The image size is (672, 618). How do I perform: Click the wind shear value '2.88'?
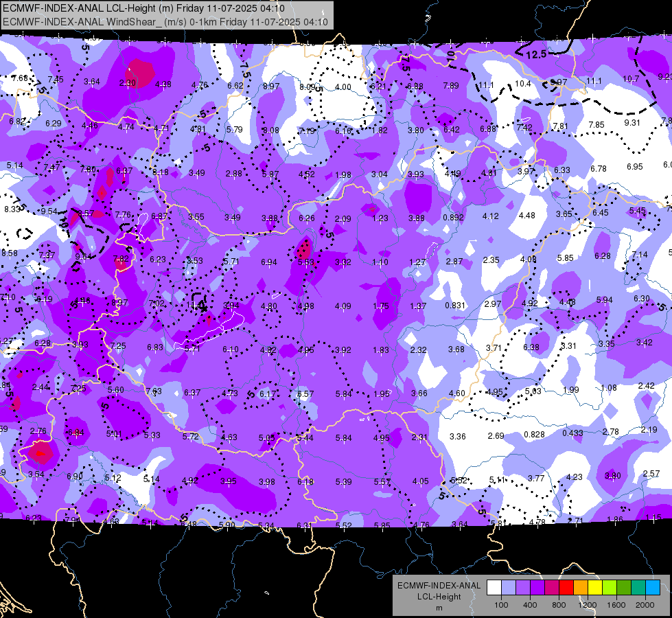234,174
